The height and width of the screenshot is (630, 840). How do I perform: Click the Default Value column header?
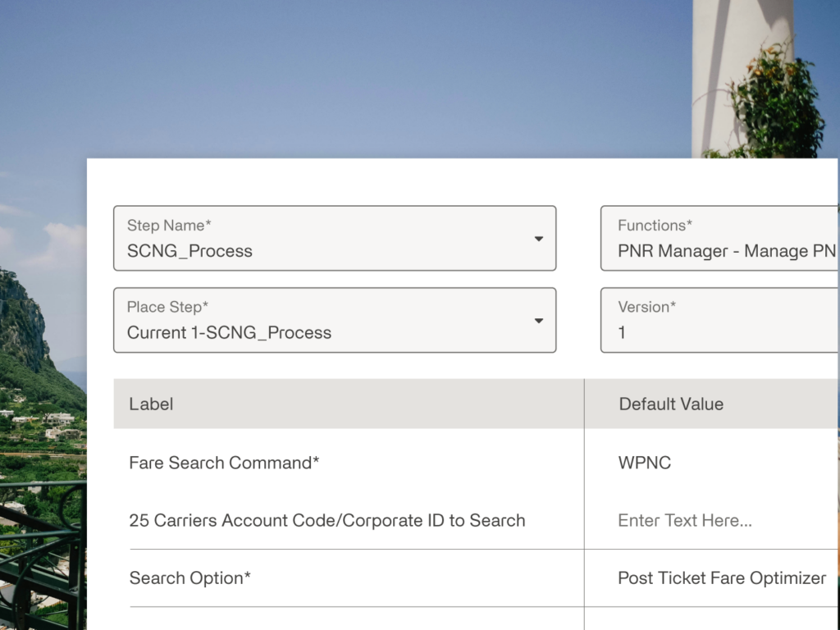point(671,404)
